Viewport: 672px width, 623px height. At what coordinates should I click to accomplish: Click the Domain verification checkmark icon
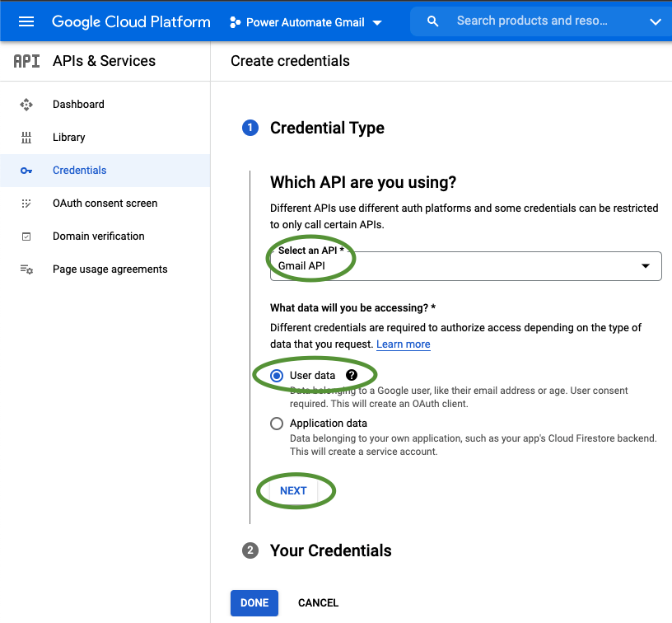[26, 236]
